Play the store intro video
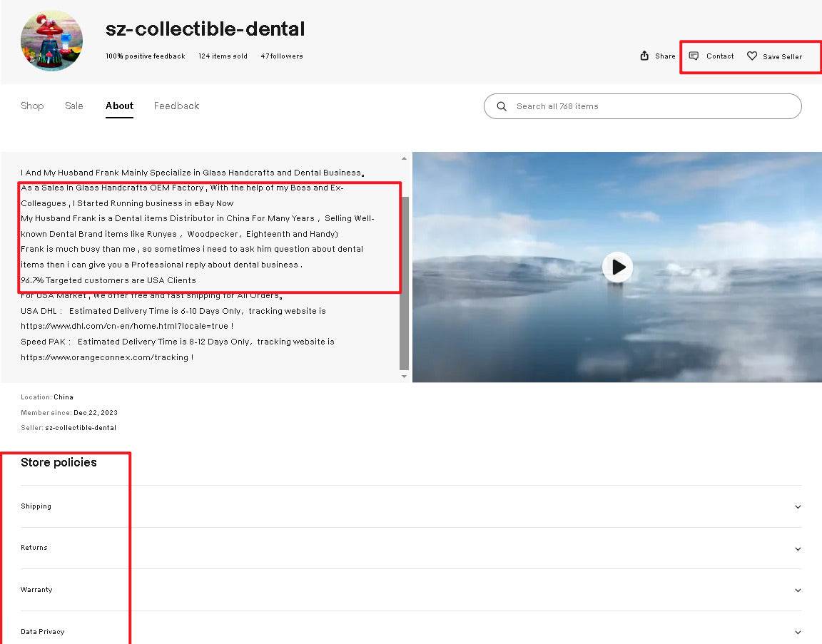 pos(617,267)
